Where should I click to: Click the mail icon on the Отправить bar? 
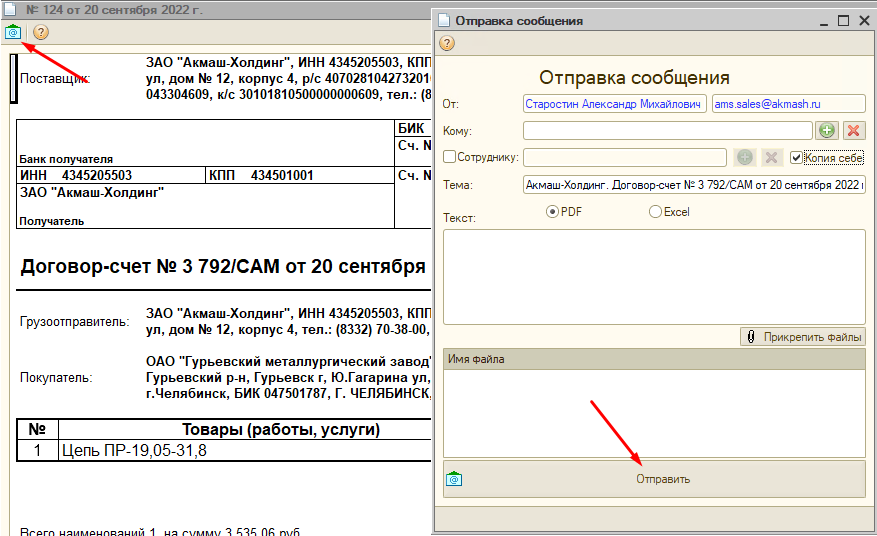[x=454, y=479]
